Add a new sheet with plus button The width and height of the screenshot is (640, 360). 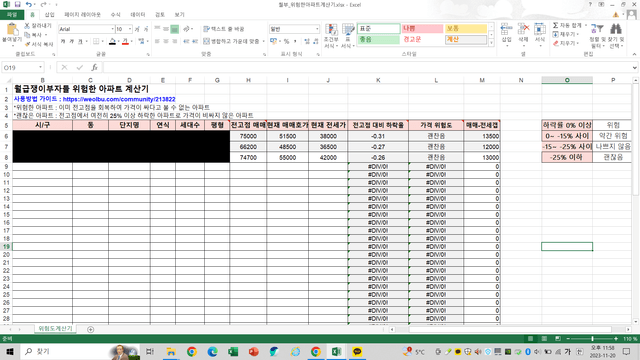tap(91, 329)
